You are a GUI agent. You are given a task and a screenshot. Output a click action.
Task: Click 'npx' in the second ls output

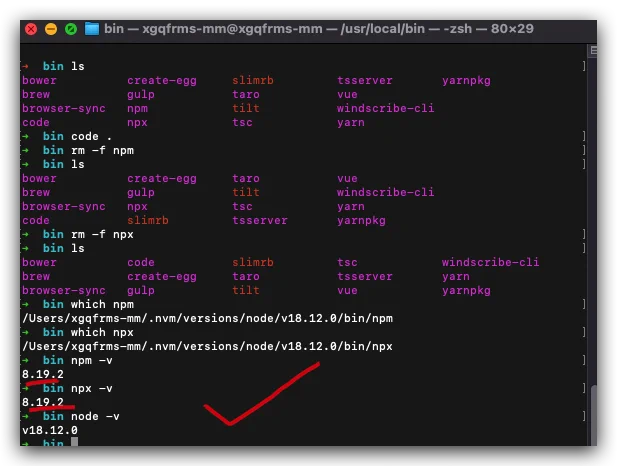click(137, 207)
